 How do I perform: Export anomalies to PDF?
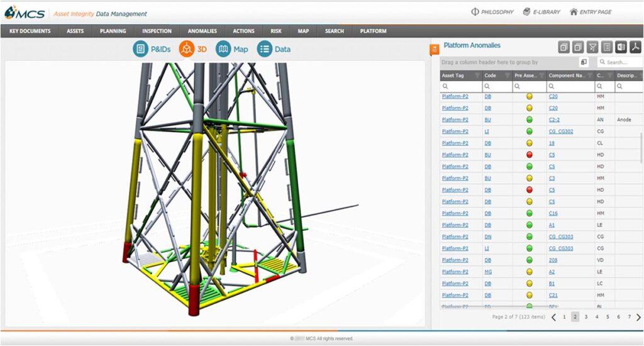[635, 47]
